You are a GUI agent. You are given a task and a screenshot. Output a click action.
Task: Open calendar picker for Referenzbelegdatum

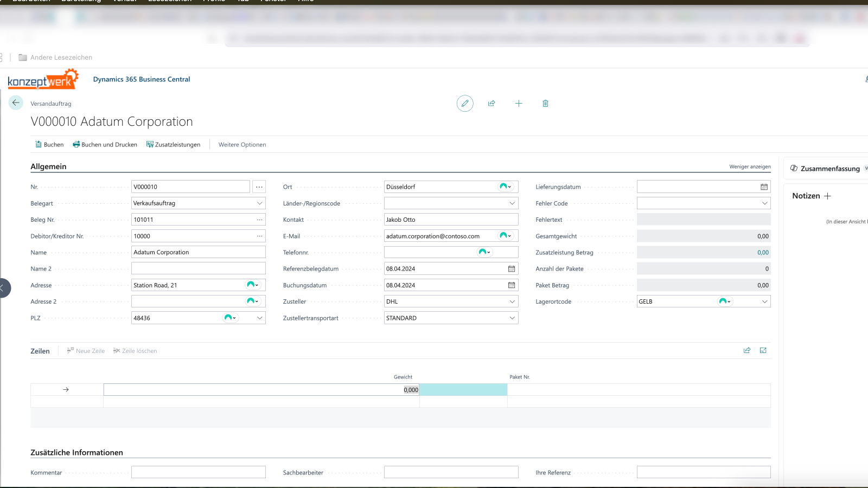(511, 269)
